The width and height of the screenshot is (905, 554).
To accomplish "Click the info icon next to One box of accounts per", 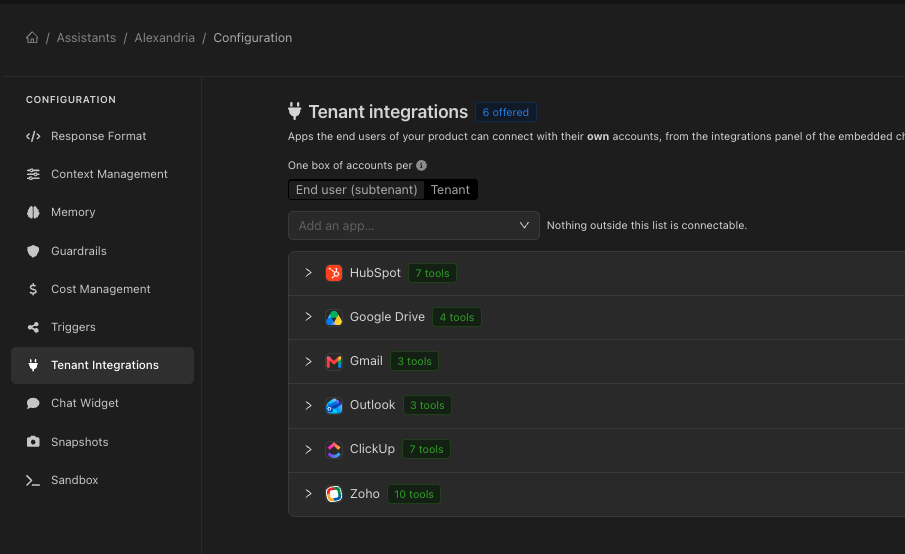I will 421,166.
